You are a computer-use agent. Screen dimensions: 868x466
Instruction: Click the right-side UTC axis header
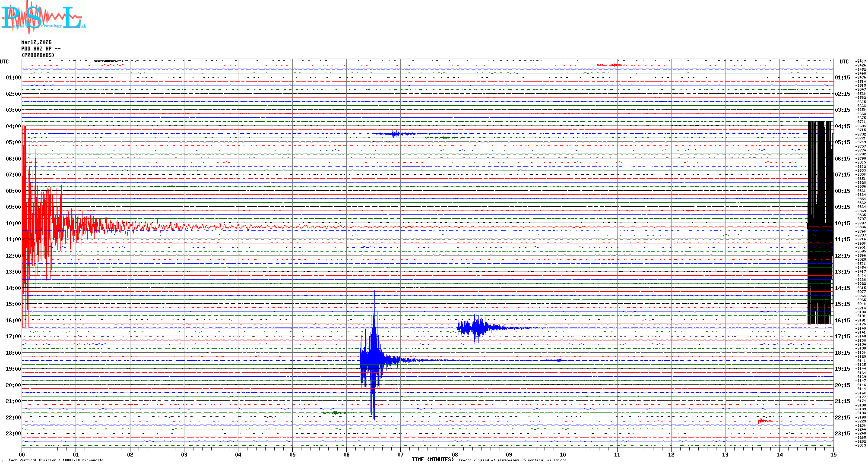tap(844, 62)
